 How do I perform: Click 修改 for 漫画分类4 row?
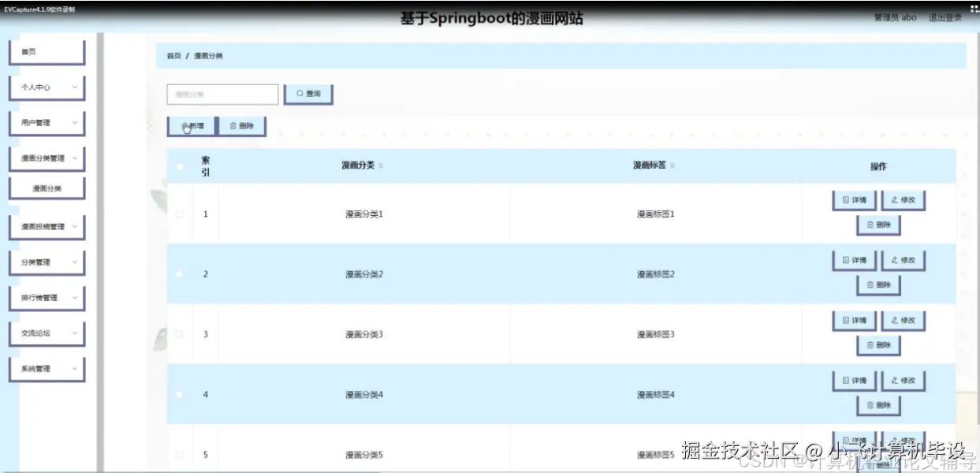(x=904, y=381)
